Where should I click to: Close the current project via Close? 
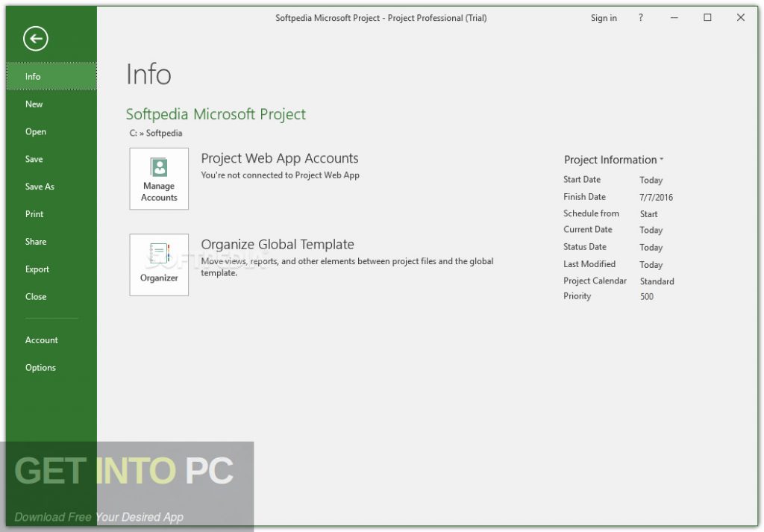[51, 297]
